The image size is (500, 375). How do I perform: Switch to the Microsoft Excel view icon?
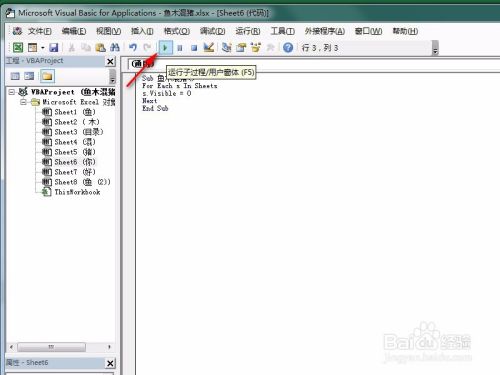tap(18, 48)
